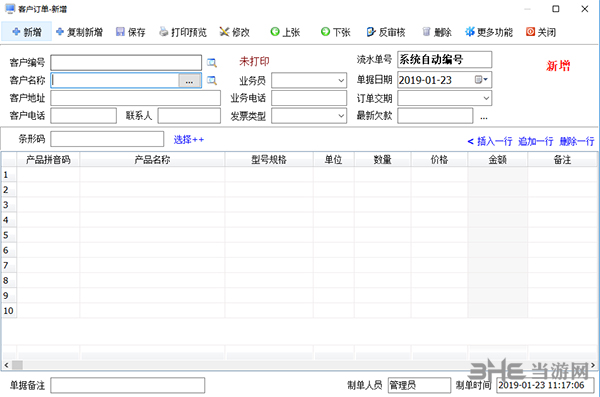
Task: Click the ellipsis next to 最新欠款
Action: coord(484,117)
